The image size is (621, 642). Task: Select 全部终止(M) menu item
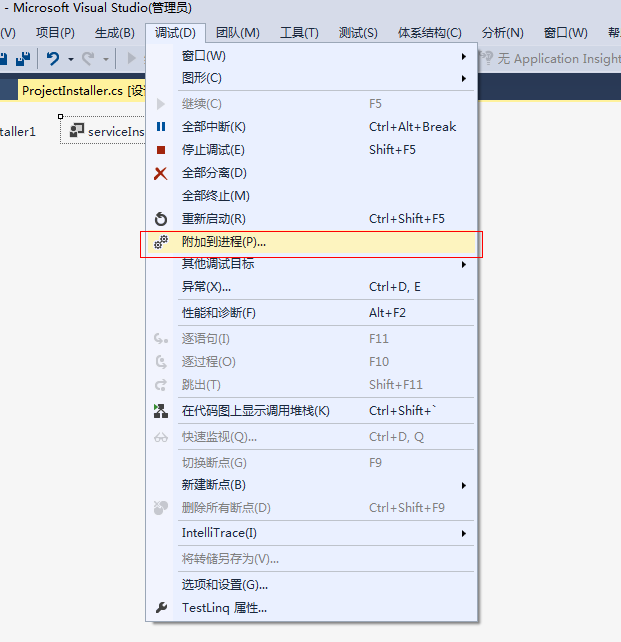coord(312,196)
